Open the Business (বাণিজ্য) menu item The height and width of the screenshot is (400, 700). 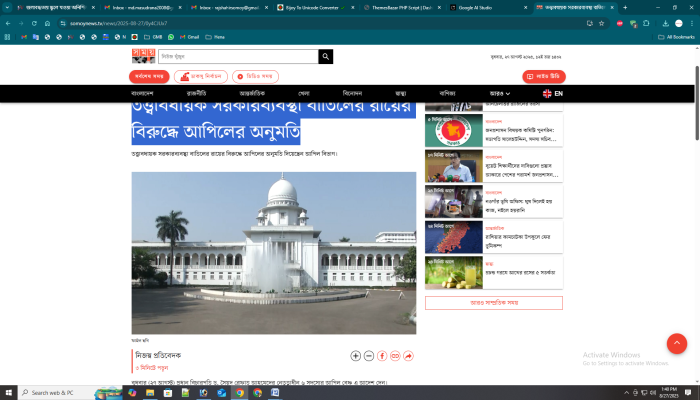447,93
